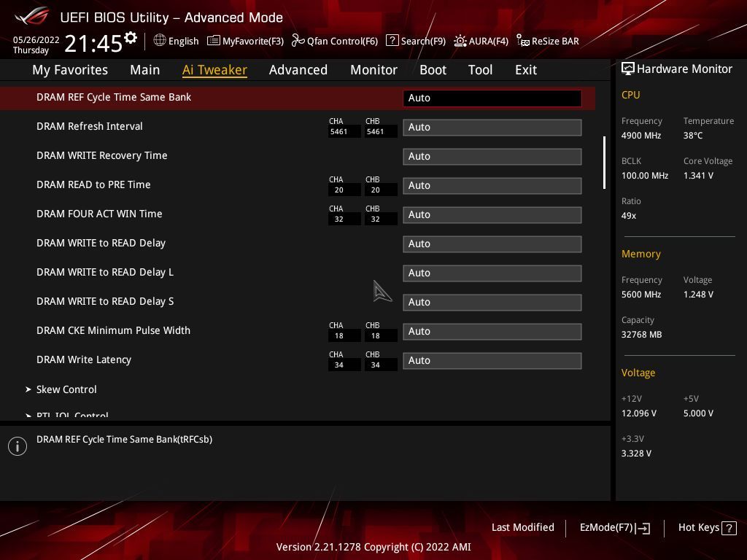The height and width of the screenshot is (560, 747).
Task: Click DRAM READ to PRE Time field
Action: pyautogui.click(x=492, y=186)
